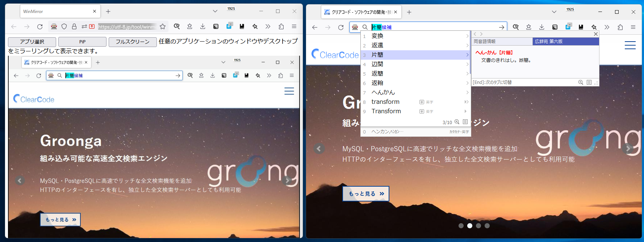This screenshot has width=644, height=242.
Task: Open list-all-tabs chevron in the right browser window
Action: pyautogui.click(x=554, y=12)
